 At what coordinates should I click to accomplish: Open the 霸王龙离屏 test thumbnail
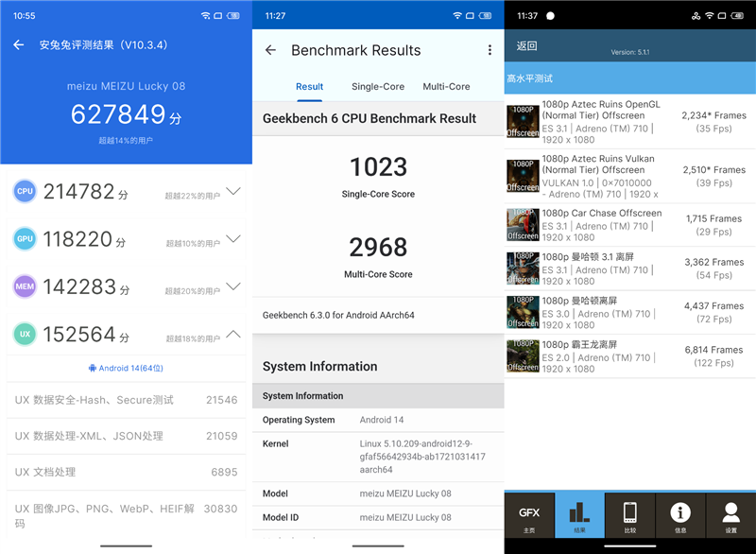click(524, 356)
